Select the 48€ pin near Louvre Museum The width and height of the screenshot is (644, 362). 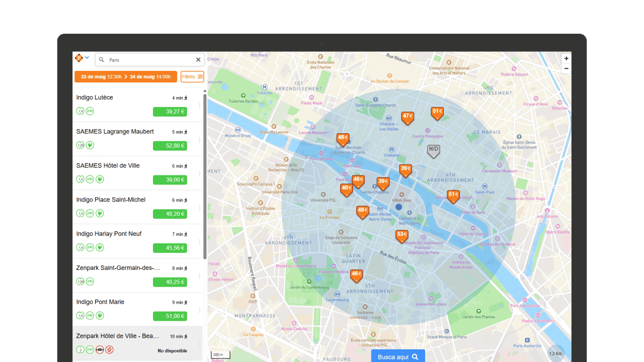[343, 139]
